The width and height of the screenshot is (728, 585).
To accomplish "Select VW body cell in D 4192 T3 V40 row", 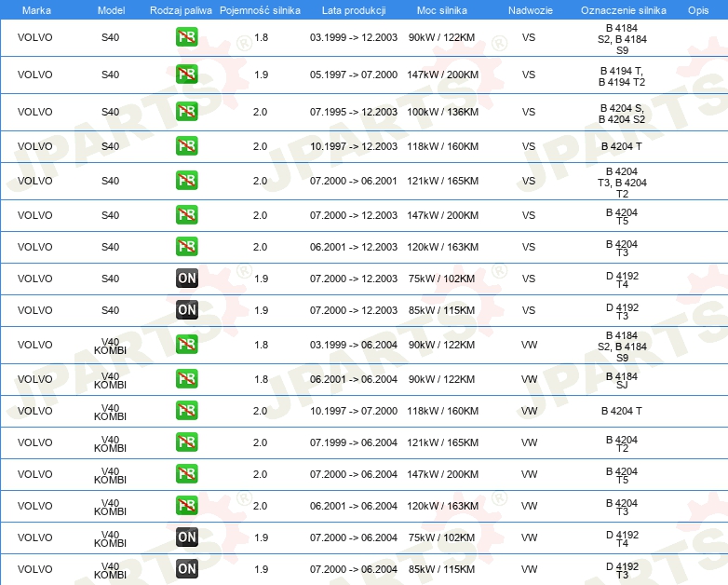I will pyautogui.click(x=530, y=569).
